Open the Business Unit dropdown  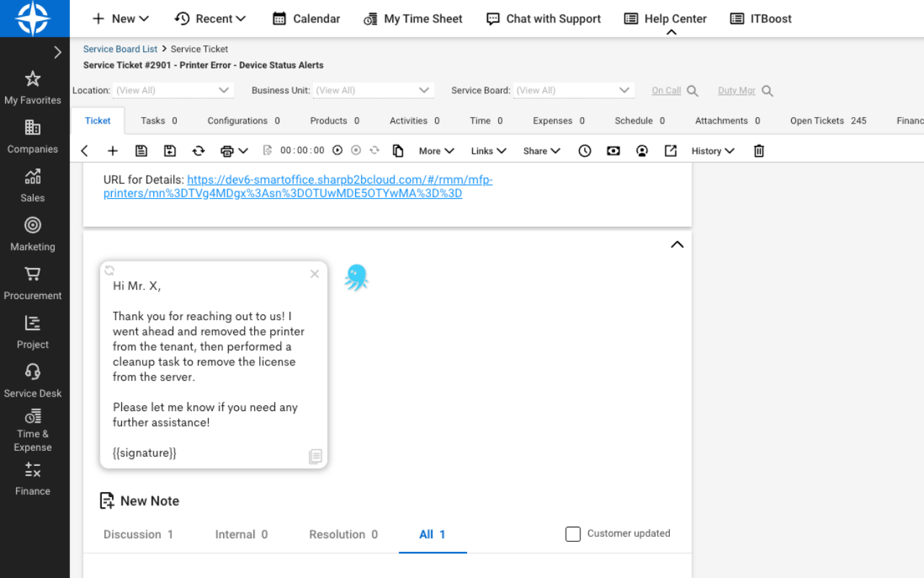click(373, 90)
